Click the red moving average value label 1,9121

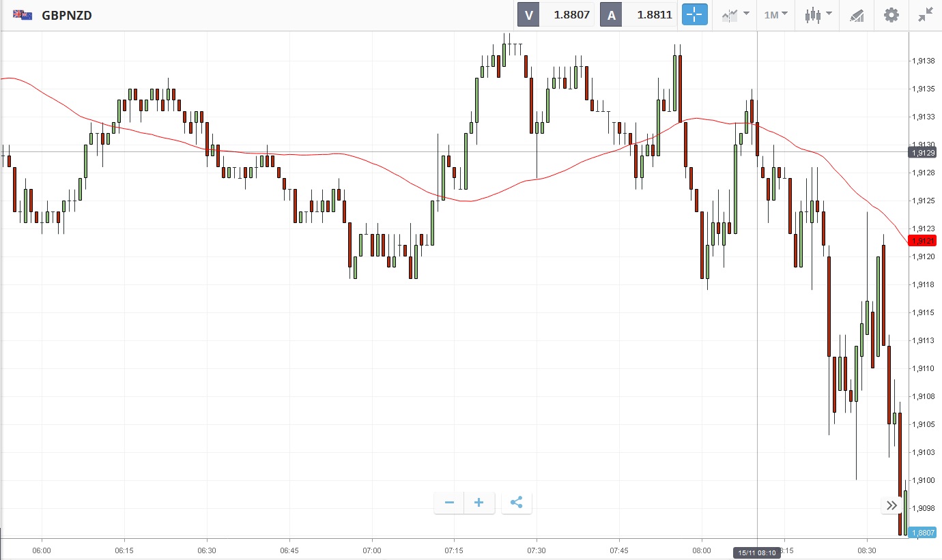tap(923, 240)
